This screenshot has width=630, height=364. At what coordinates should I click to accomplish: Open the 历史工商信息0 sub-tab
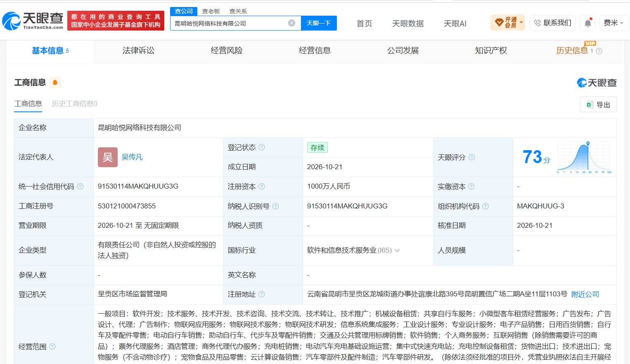74,104
